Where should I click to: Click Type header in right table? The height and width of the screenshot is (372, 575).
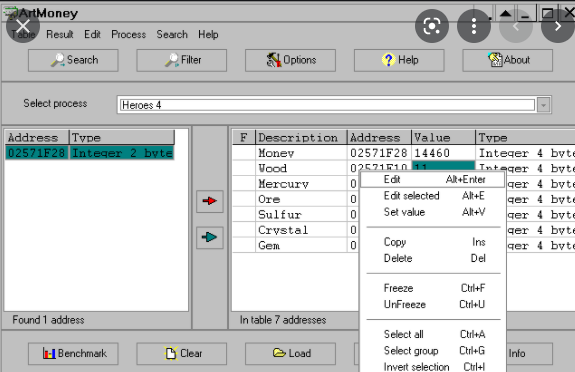[x=525, y=138]
